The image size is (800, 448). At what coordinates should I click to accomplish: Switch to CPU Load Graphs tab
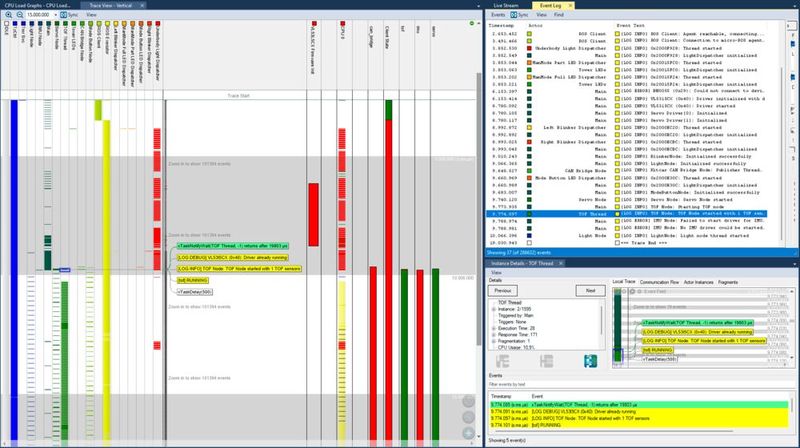[37, 5]
